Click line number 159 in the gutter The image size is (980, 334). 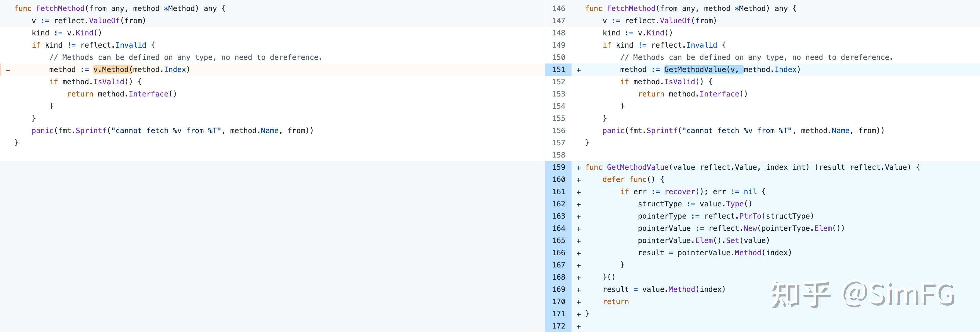558,167
